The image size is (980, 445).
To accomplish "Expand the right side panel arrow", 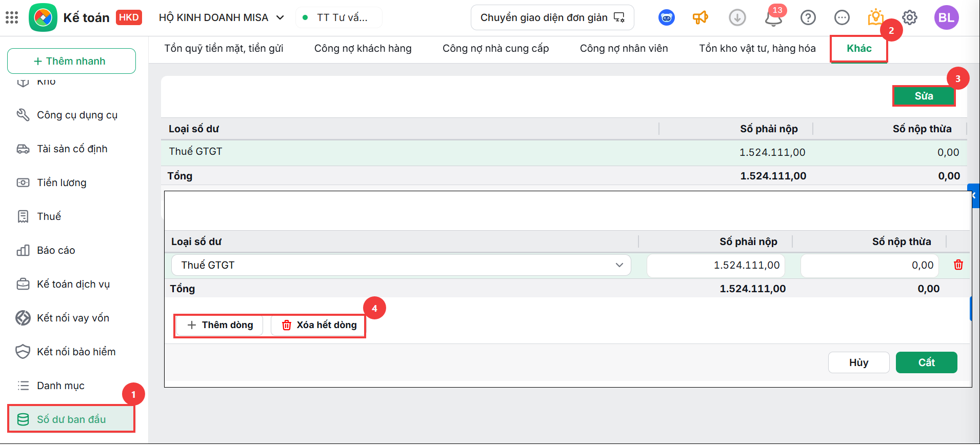I will click(x=974, y=195).
